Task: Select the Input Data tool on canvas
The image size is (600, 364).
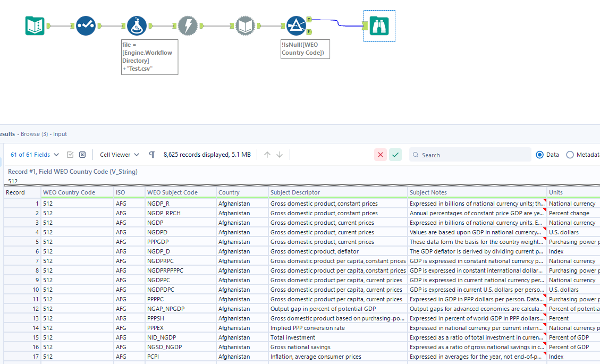Action: (34, 25)
